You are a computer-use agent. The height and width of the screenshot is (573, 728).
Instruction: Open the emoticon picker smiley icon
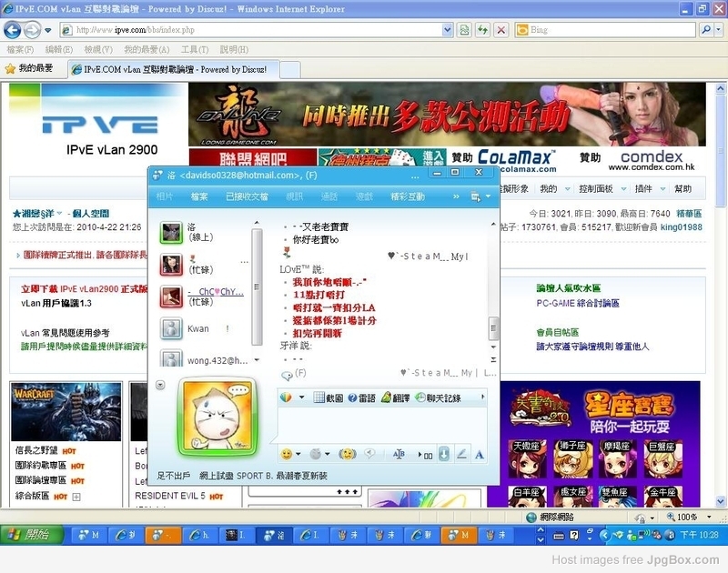tap(287, 454)
